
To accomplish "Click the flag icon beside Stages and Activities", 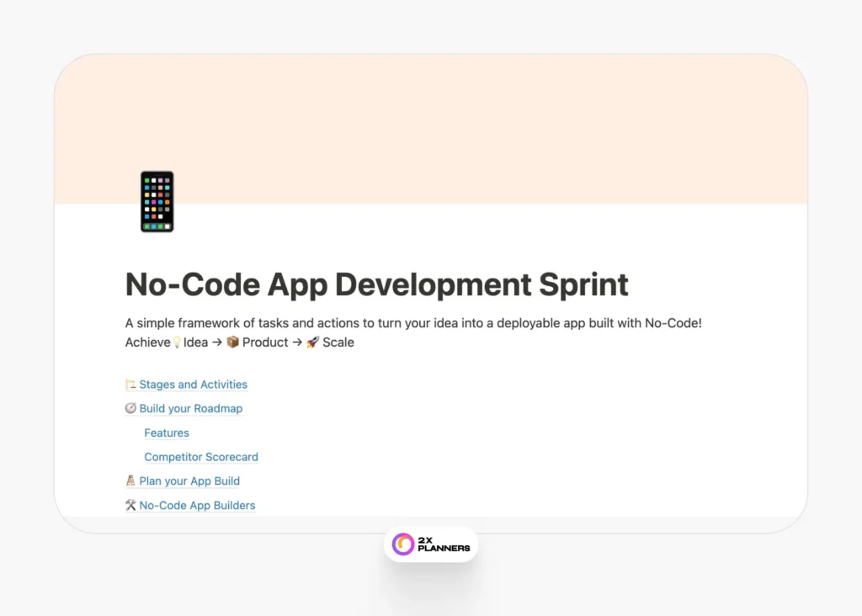I will click(130, 384).
